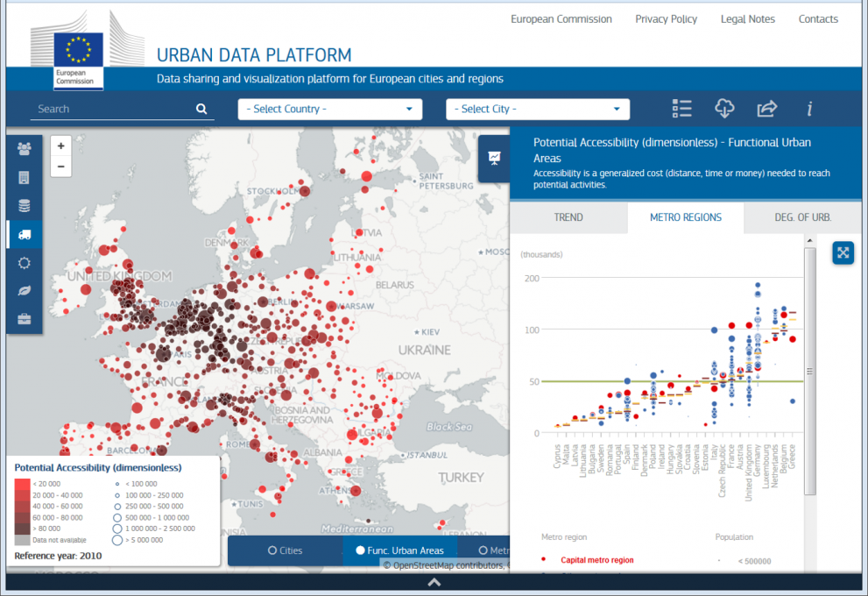The image size is (868, 596).
Task: Open the Select City dropdown
Action: coord(537,109)
